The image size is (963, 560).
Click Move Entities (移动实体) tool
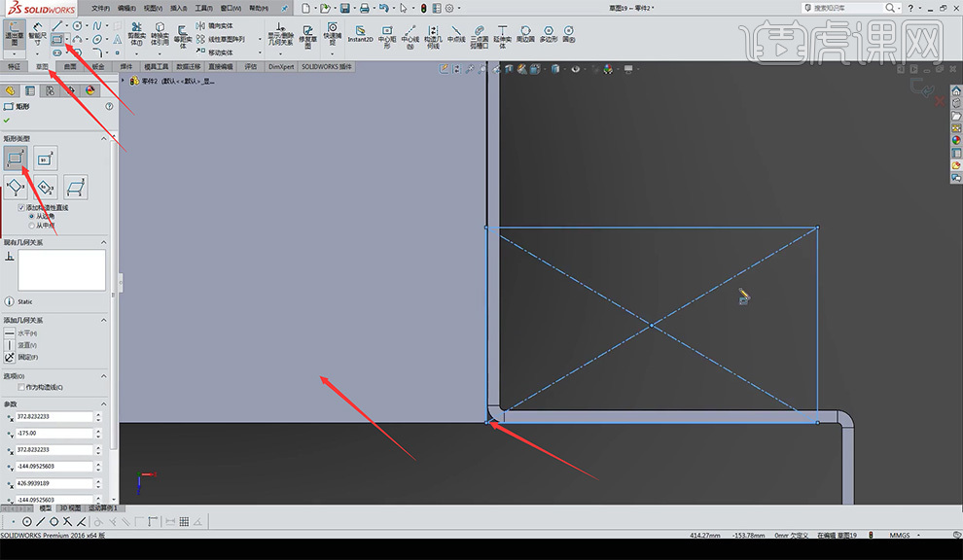pyautogui.click(x=215, y=52)
